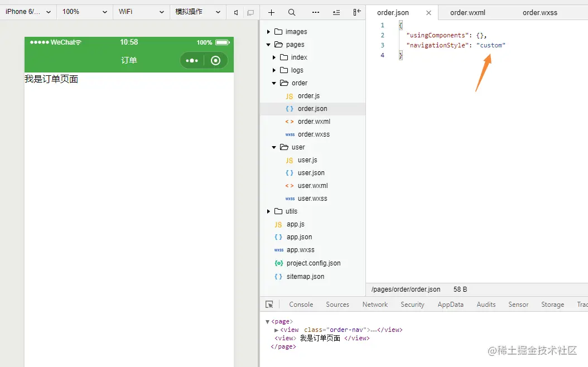Image resolution: width=588 pixels, height=367 pixels.
Task: Open the Network devtools tab
Action: click(375, 305)
